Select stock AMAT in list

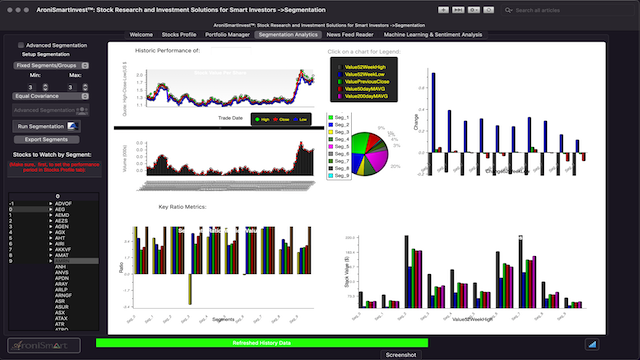click(62, 255)
